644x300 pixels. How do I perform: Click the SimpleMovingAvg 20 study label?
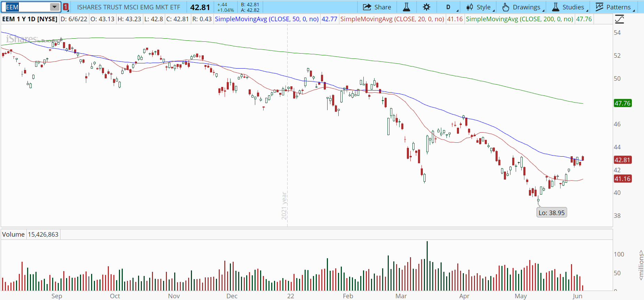coord(392,19)
